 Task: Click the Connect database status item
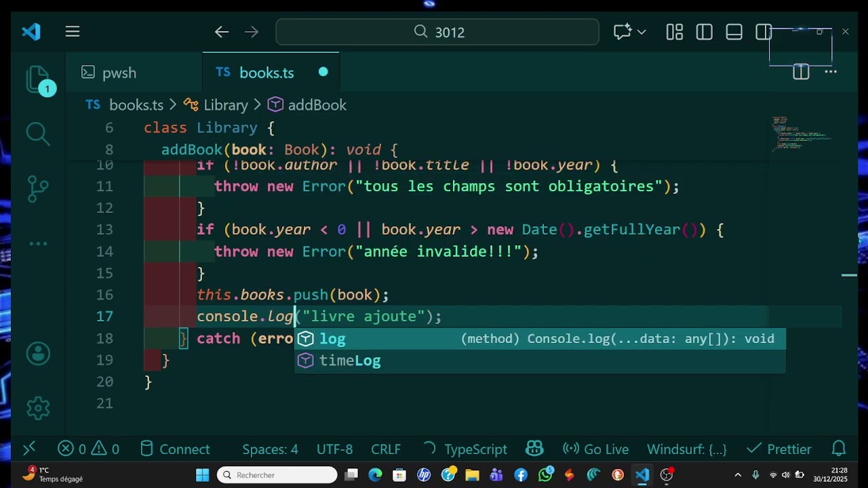pyautogui.click(x=175, y=449)
